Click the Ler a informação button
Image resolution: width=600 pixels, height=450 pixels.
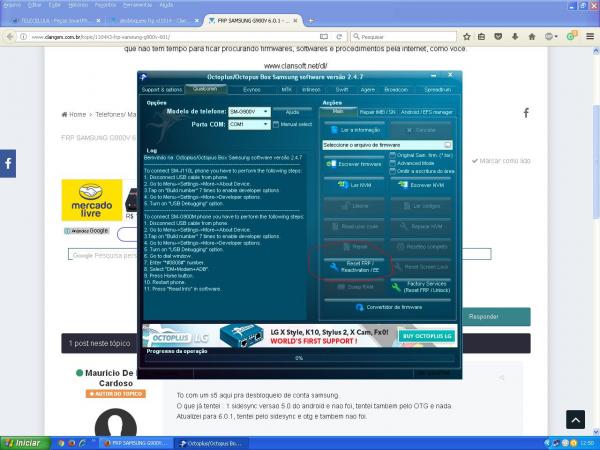click(x=354, y=130)
